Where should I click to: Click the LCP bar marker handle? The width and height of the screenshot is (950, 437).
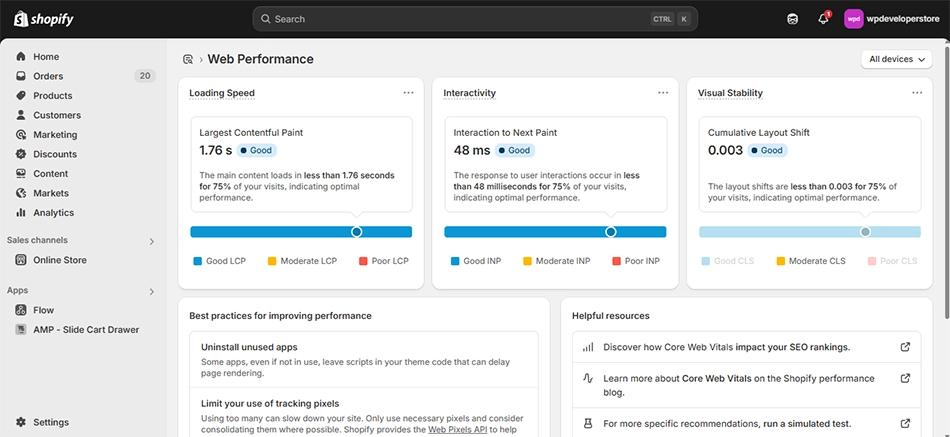(356, 232)
